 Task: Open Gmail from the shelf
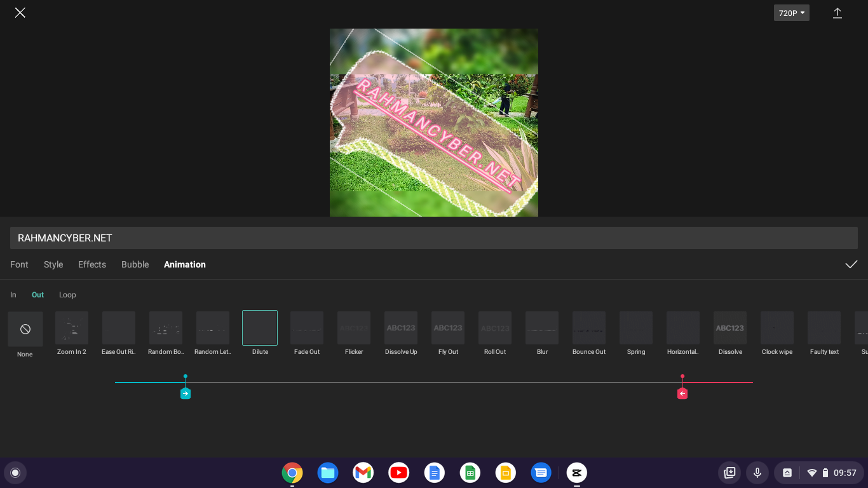363,473
